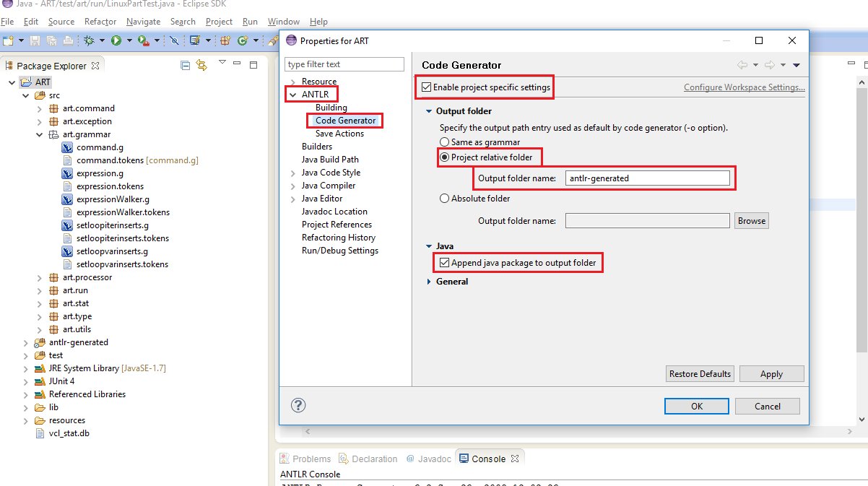Image resolution: width=868 pixels, height=486 pixels.
Task: Click the Forward arrow in Code Generator header
Action: click(770, 65)
